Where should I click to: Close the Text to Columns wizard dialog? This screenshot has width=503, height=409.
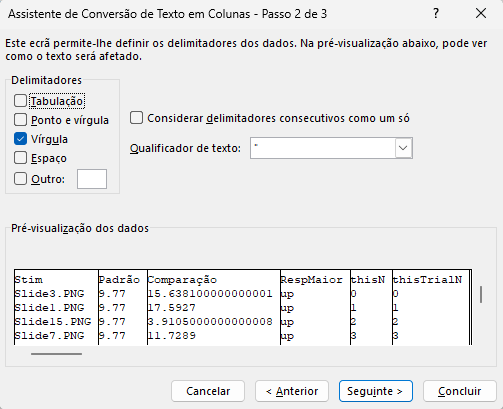(481, 14)
